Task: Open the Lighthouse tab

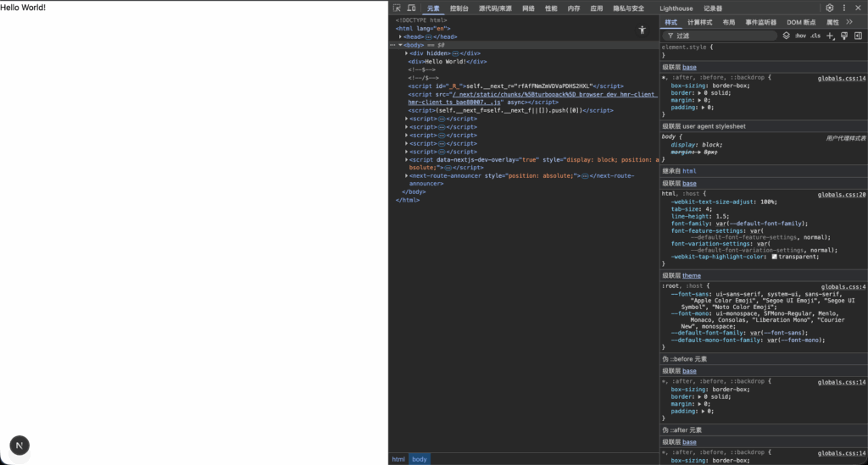Action: 676,8
